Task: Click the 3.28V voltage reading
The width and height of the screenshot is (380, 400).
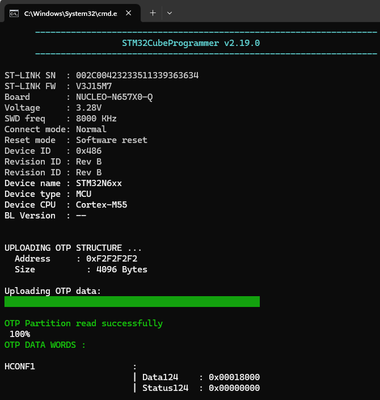Action: 89,108
